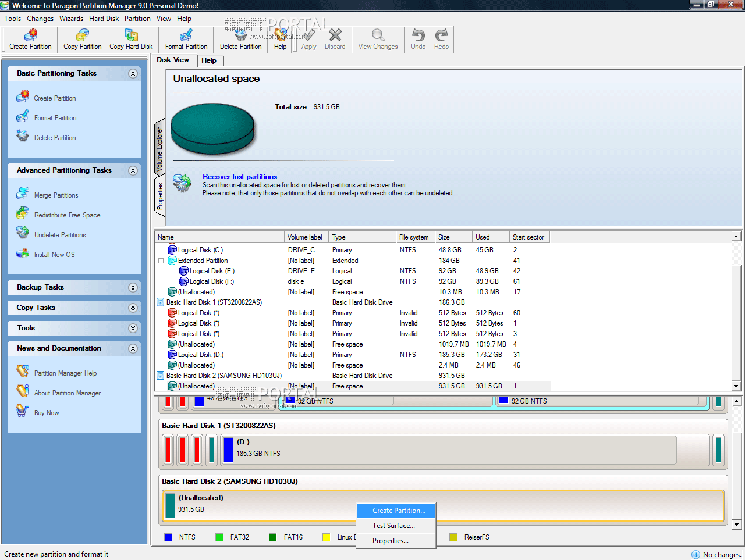Viewport: 745px width, 560px height.
Task: Open the Partition menu
Action: 137,19
